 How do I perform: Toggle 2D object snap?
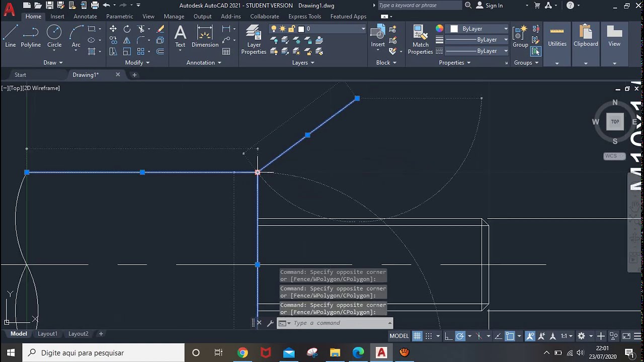tap(510, 336)
